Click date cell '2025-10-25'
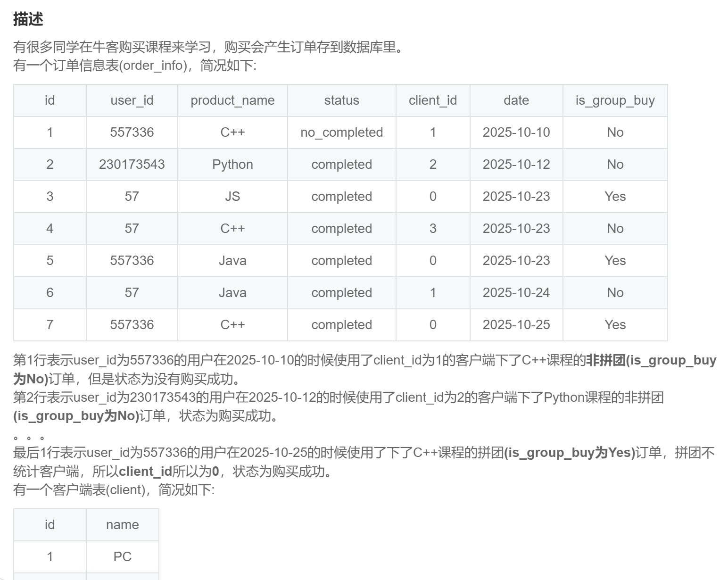This screenshot has width=728, height=580. 516,325
